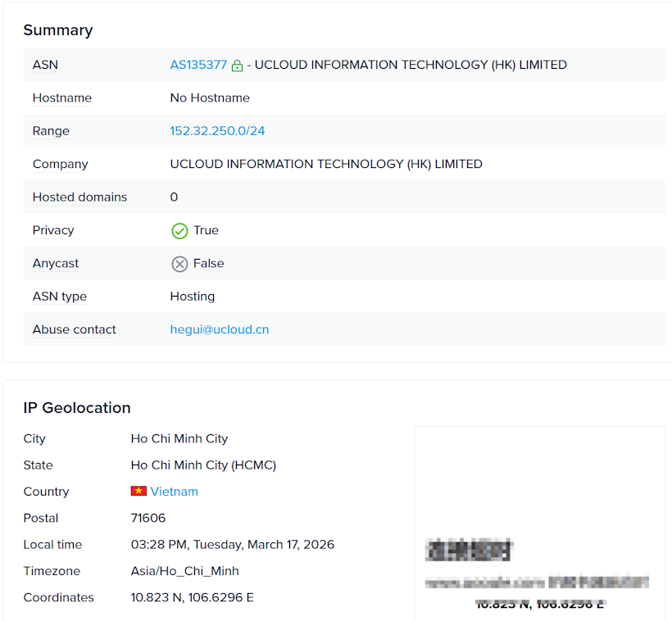The image size is (672, 621).
Task: Click the Hosted domains label
Action: (x=79, y=197)
